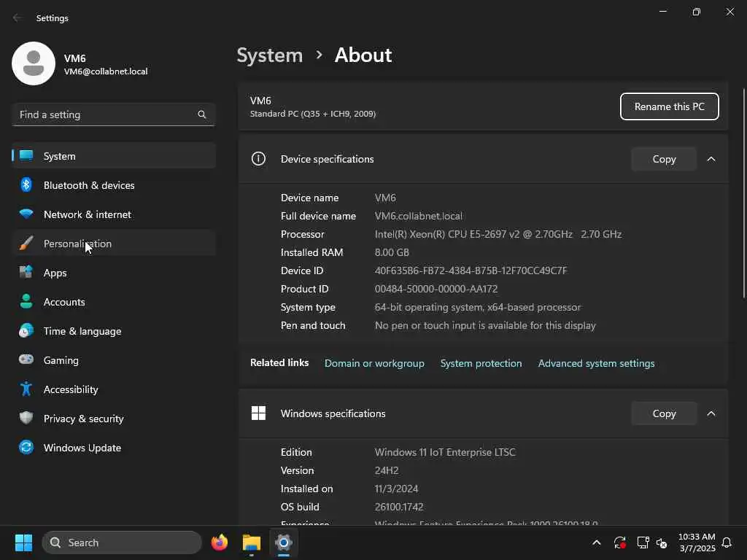The image size is (747, 560).
Task: Copy the Device specifications
Action: (664, 159)
